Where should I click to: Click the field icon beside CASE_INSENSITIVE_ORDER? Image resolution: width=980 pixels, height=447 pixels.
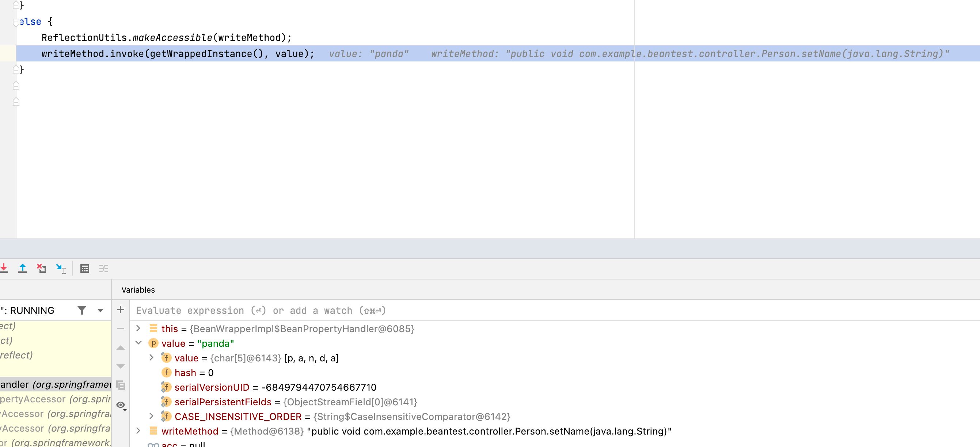click(x=166, y=416)
